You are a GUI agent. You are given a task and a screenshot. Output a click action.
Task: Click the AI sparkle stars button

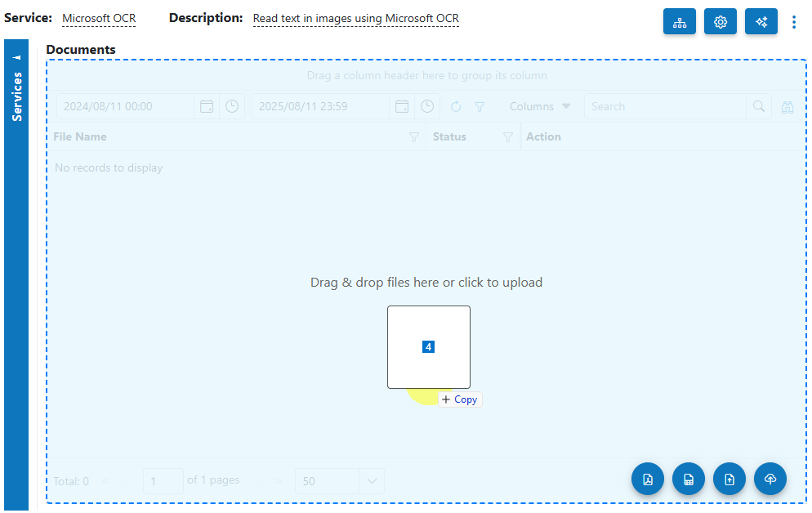[761, 22]
